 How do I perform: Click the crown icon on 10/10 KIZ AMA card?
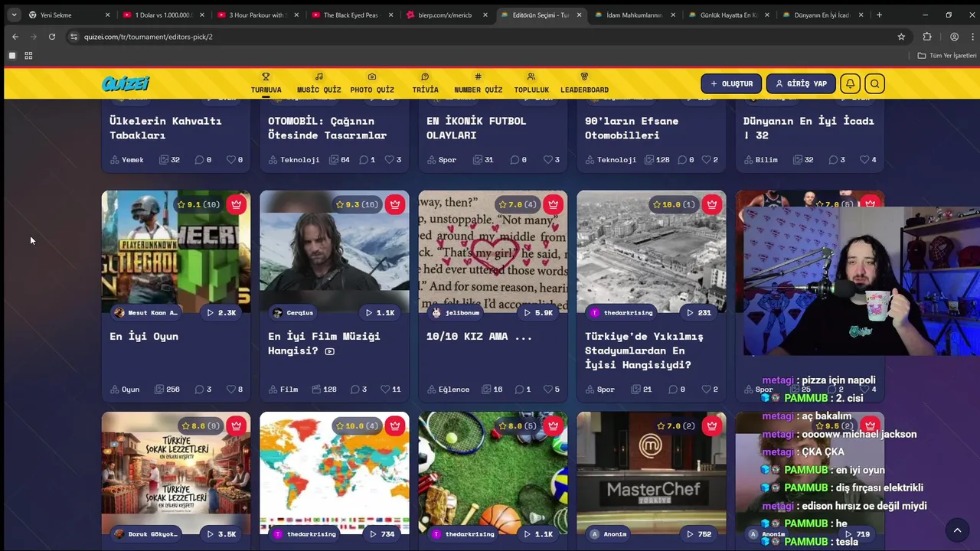click(x=553, y=204)
